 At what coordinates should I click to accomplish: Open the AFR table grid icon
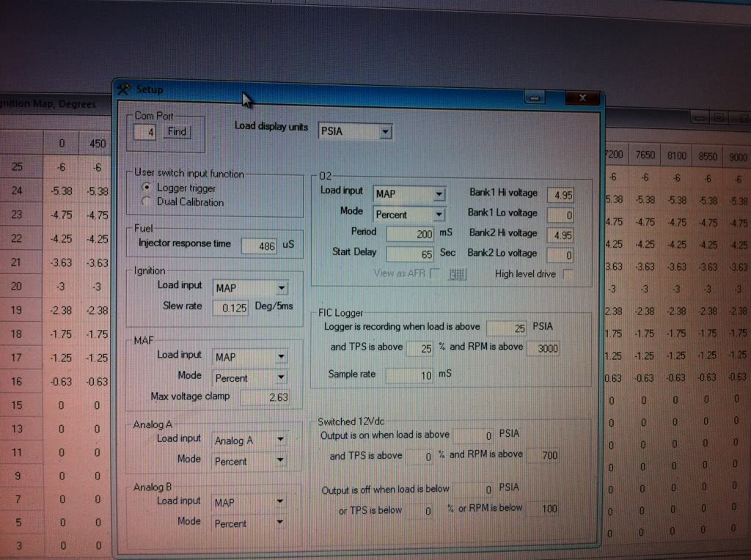click(x=458, y=274)
